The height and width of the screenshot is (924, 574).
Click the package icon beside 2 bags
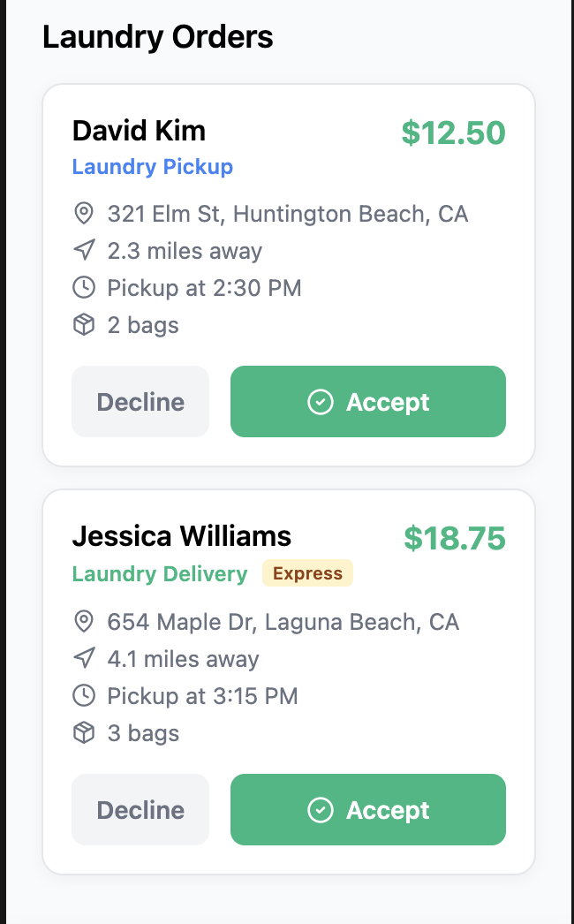tap(84, 325)
